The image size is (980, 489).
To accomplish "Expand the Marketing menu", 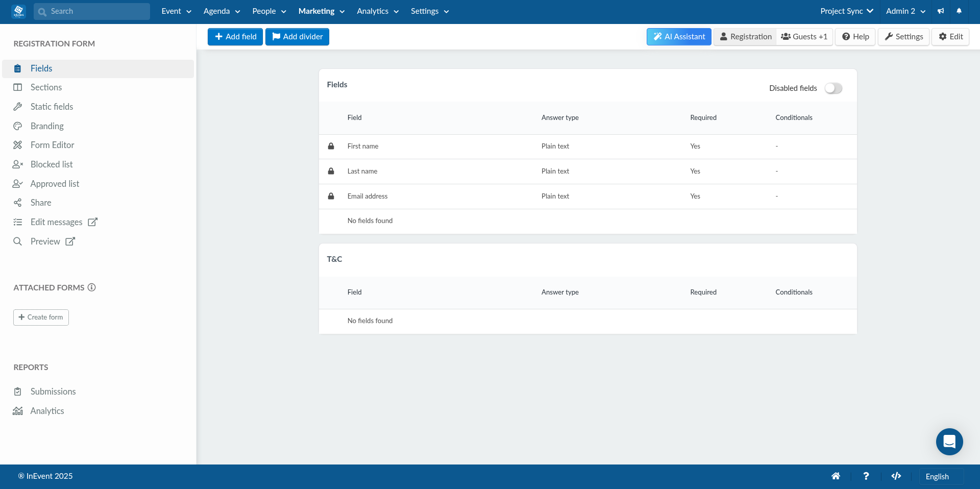I will tap(321, 11).
